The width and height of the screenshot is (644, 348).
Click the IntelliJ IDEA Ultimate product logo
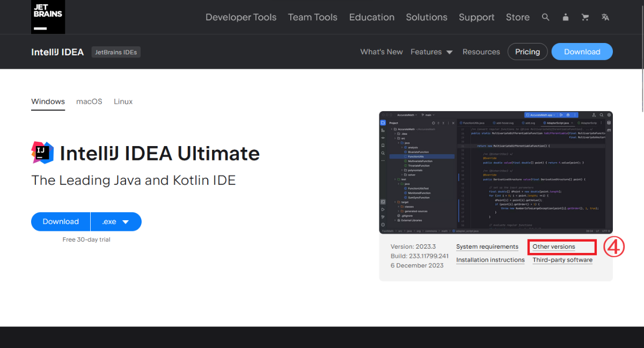(x=42, y=153)
